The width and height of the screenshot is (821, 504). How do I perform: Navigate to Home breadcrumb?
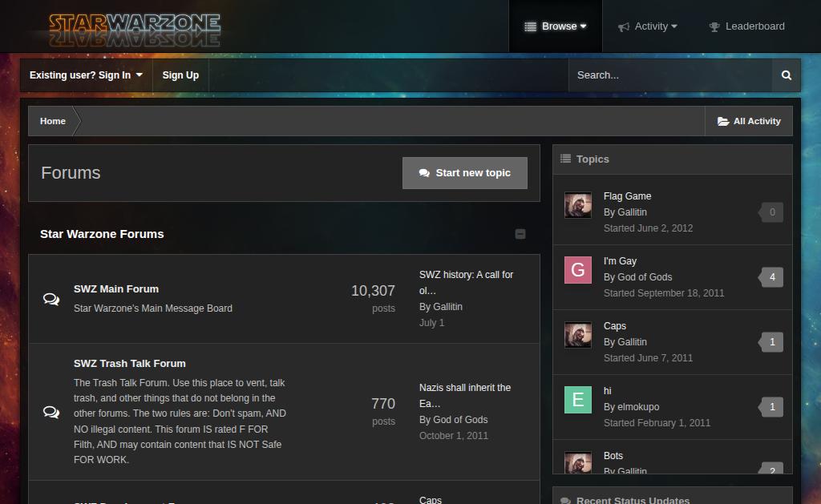[x=52, y=121]
